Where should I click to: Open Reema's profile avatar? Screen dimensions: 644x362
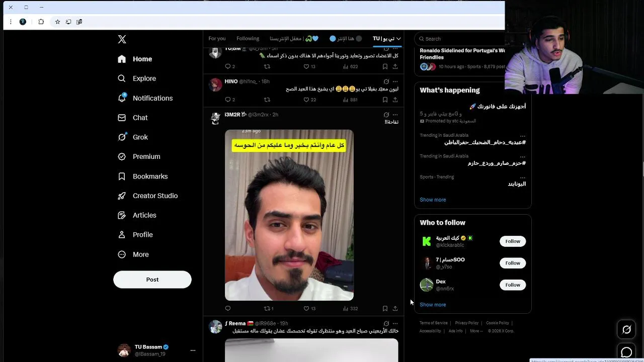click(x=215, y=327)
